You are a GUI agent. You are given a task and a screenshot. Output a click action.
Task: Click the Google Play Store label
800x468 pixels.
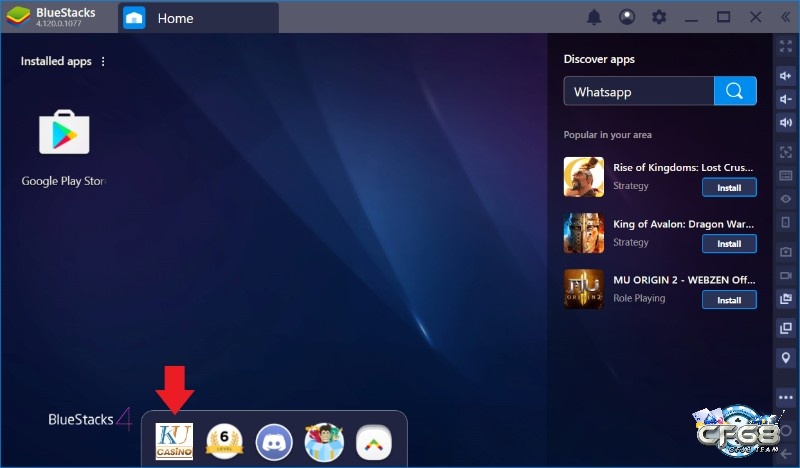click(x=64, y=181)
